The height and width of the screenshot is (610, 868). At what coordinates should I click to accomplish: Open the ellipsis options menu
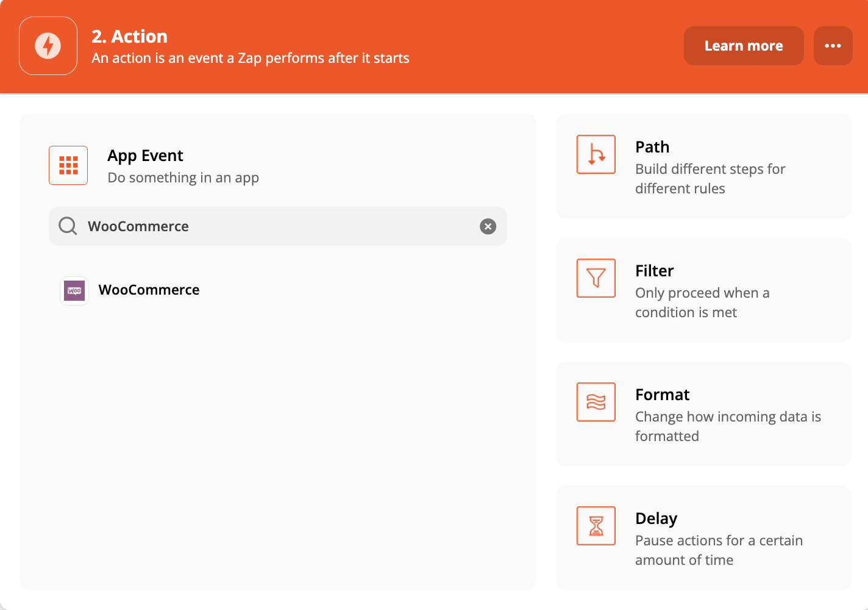tap(833, 45)
